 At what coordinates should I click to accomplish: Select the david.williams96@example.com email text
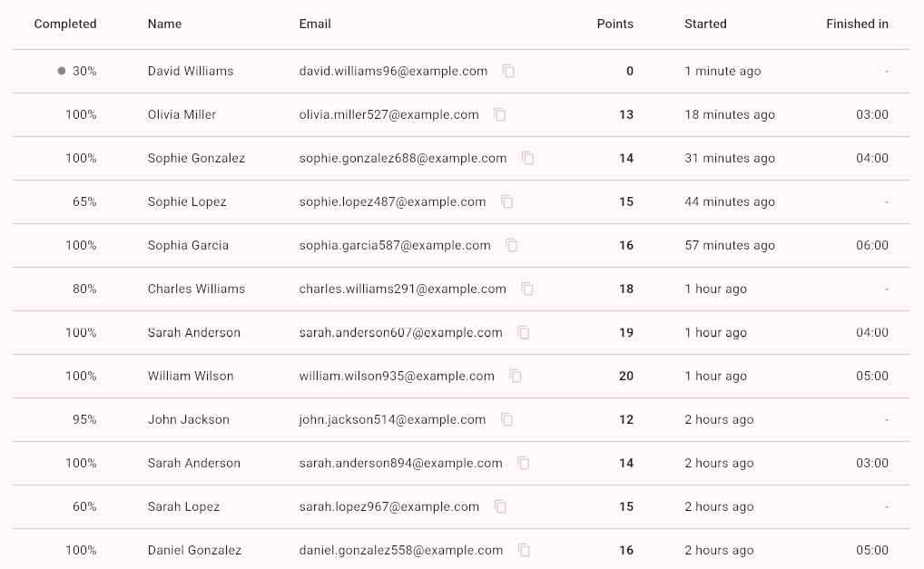click(393, 71)
